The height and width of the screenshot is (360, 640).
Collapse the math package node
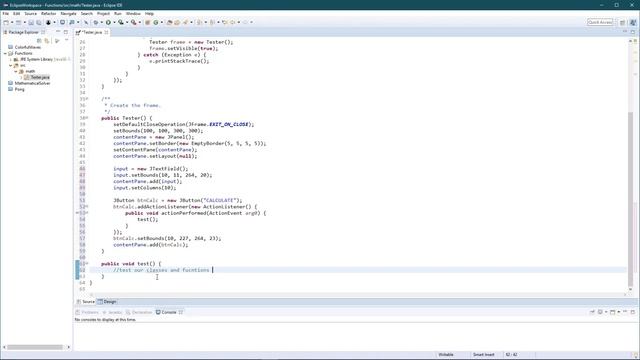coord(16,71)
